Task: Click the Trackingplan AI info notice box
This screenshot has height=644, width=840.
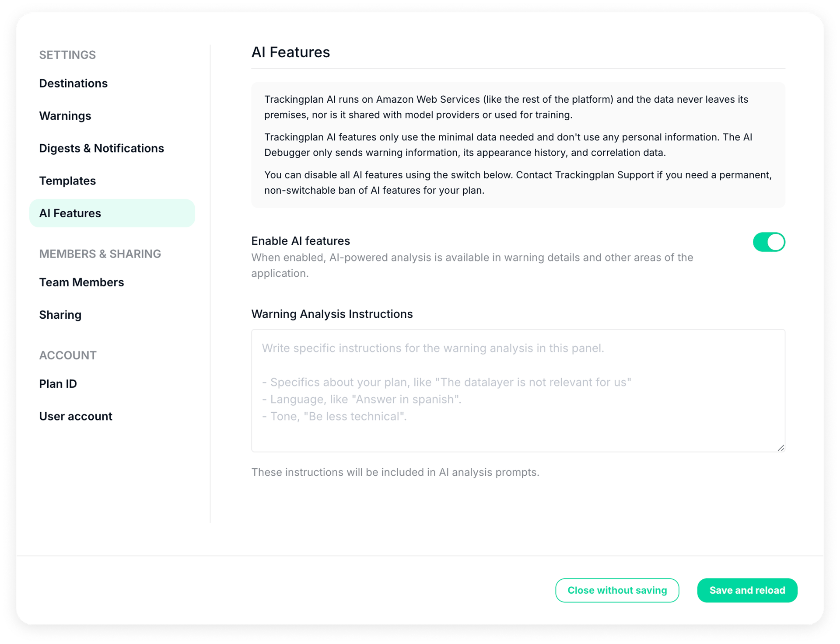Action: pos(518,145)
